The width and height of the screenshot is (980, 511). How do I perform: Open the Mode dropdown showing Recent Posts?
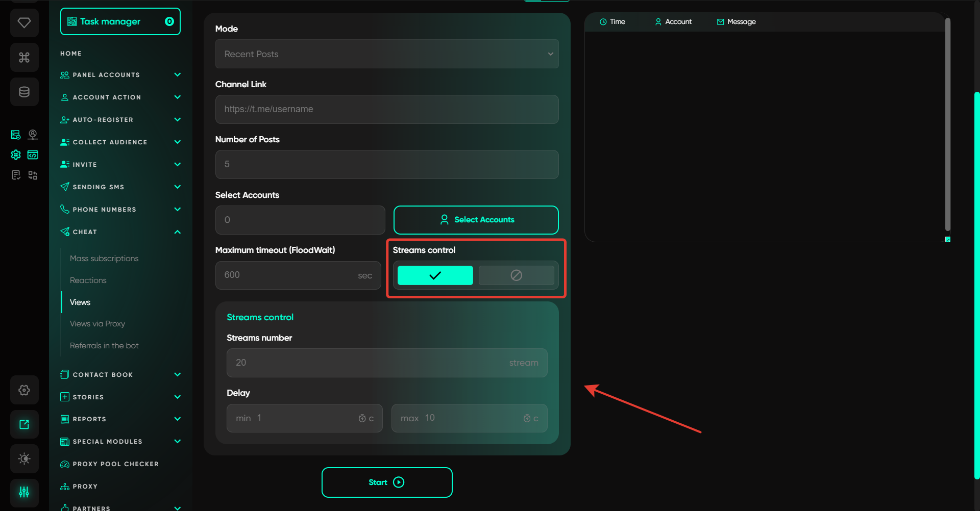(386, 54)
